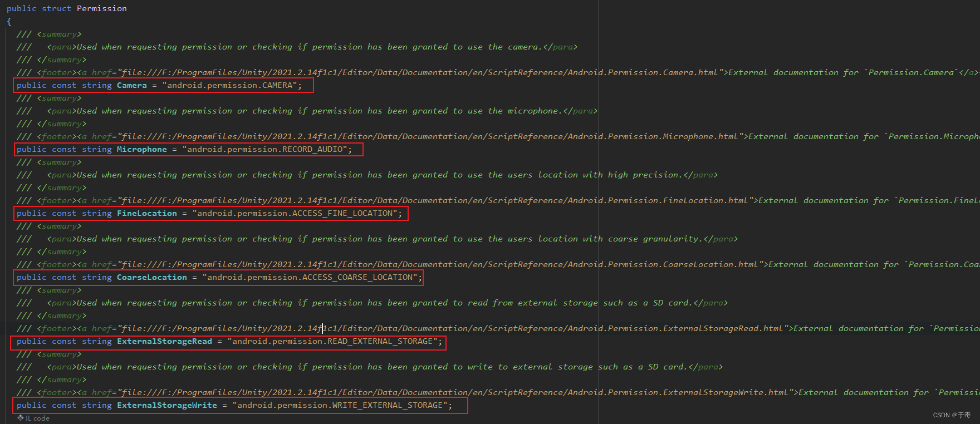
Task: Open the Permission.CoarseLocation.html documentation link
Action: [x=440, y=264]
